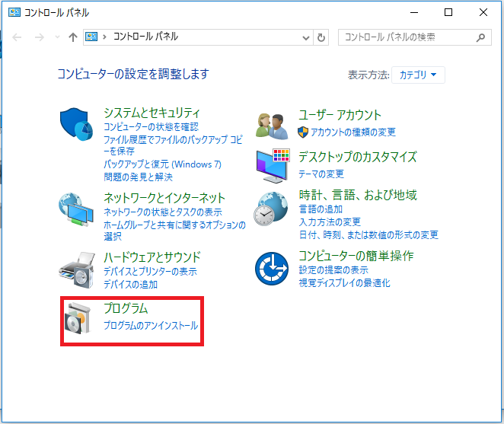
Task: Open the System and Security shield icon
Action: [76, 124]
